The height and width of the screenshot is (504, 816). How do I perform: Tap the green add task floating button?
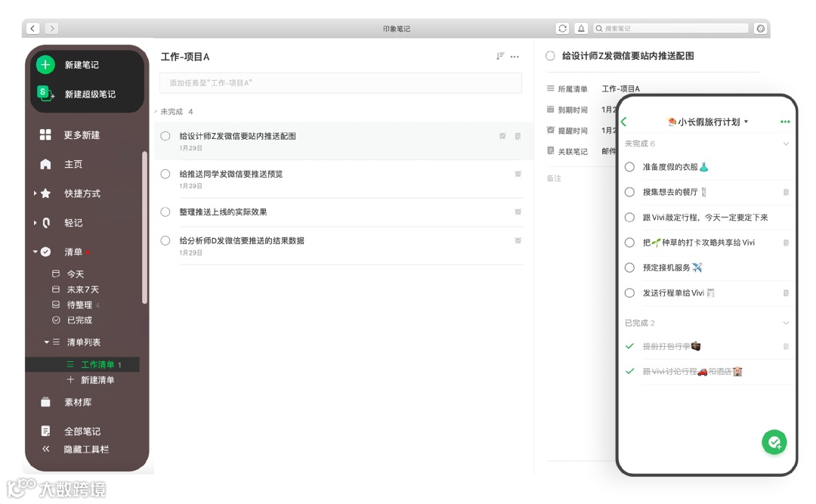coord(774,443)
